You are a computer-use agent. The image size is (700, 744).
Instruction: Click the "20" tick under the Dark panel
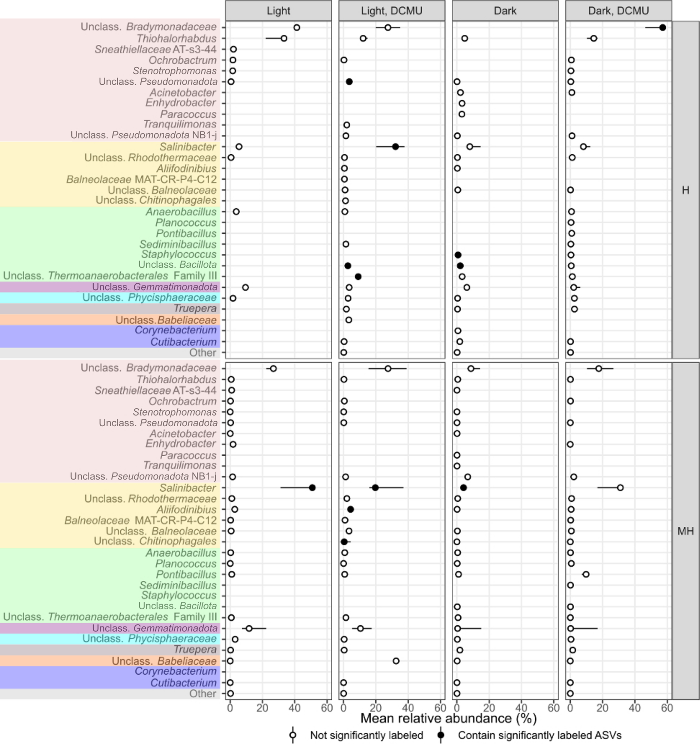click(x=489, y=708)
